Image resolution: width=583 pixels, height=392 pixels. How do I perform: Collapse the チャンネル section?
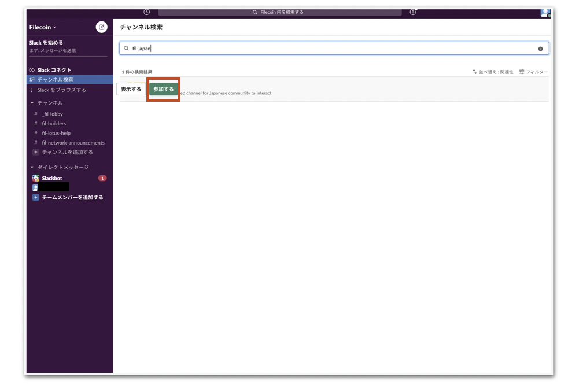(x=32, y=102)
